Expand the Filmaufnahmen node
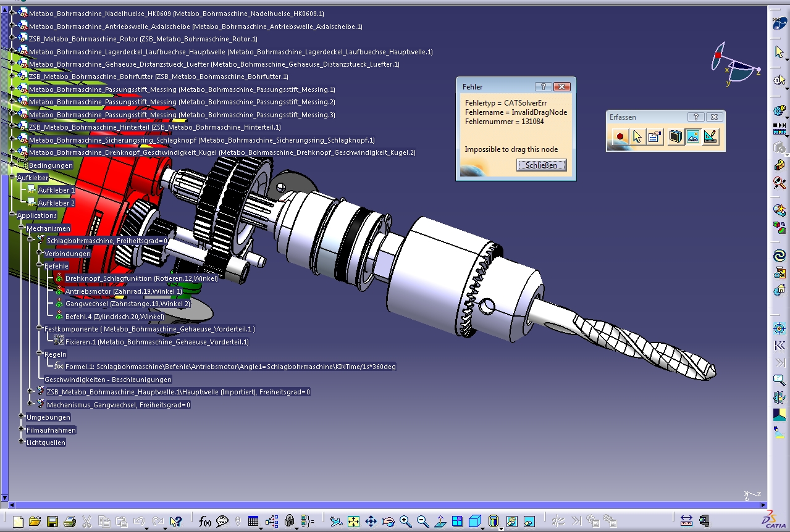790x532 pixels. coord(22,430)
